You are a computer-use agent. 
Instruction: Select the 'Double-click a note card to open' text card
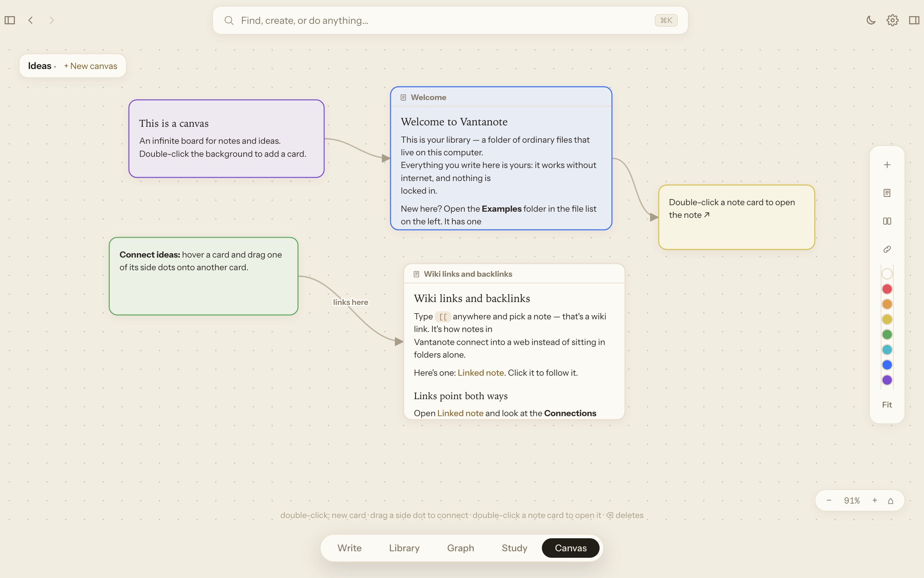point(737,217)
